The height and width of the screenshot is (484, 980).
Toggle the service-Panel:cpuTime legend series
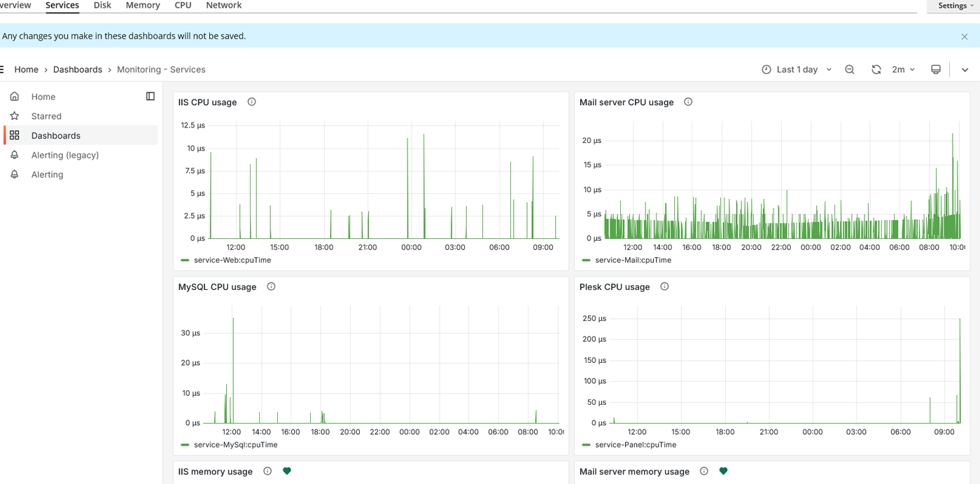coord(635,445)
